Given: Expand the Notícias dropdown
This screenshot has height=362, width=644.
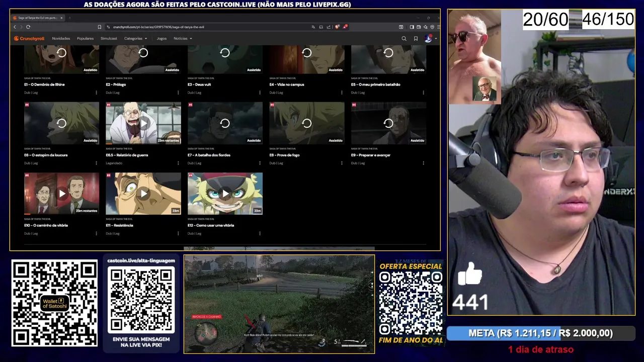Looking at the screenshot, I should [x=183, y=38].
